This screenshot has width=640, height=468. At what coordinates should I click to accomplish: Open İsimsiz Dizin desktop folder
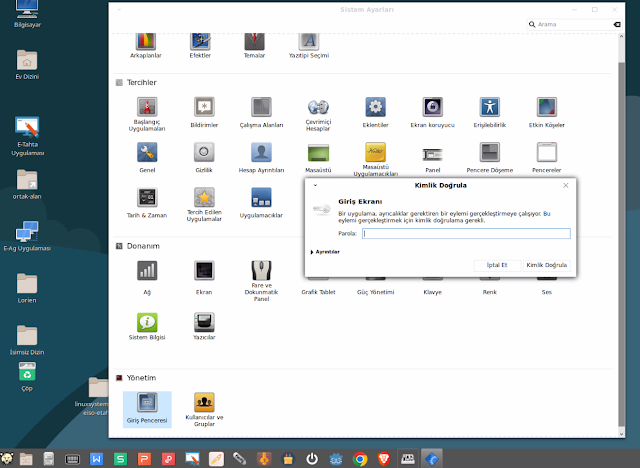(27, 340)
